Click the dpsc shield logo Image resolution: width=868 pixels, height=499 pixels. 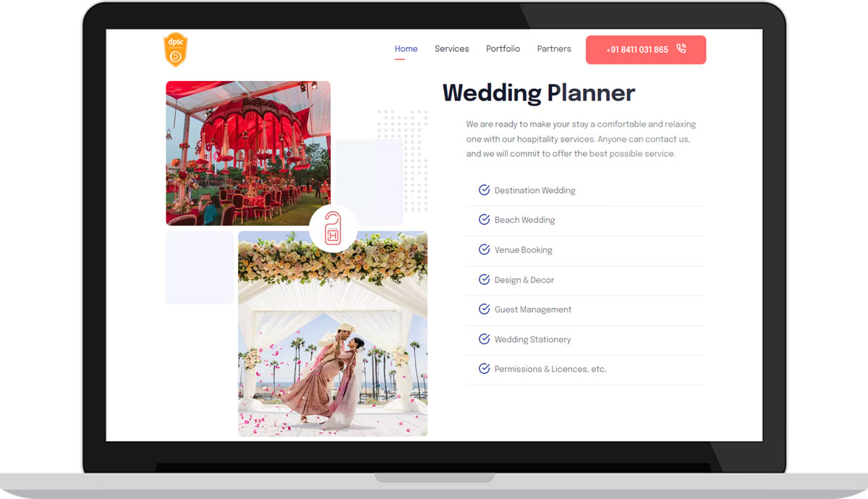coord(175,51)
